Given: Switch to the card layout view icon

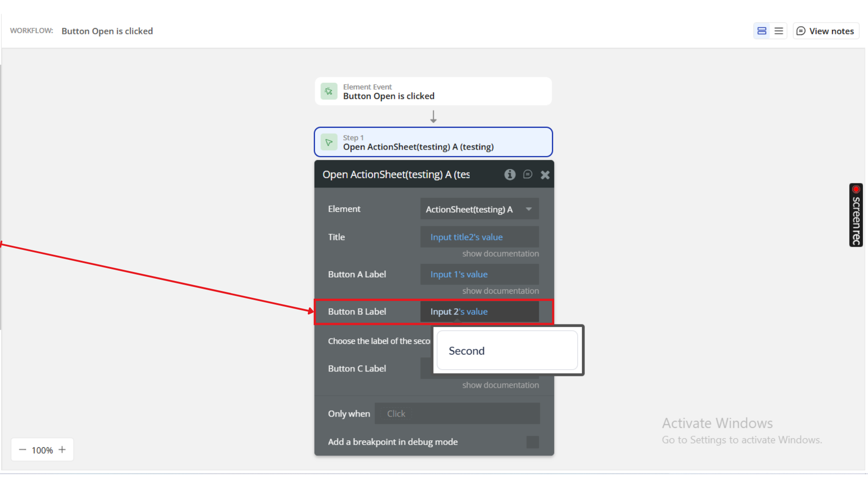Looking at the screenshot, I should click(x=762, y=31).
